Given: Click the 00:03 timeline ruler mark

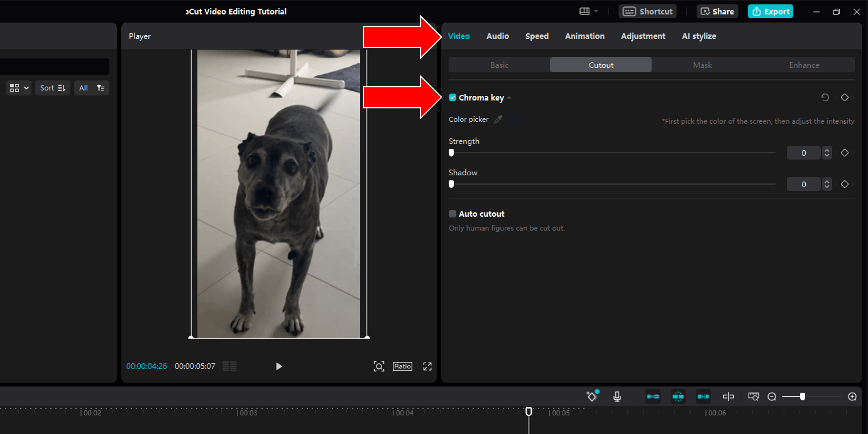Looking at the screenshot, I should [248, 413].
